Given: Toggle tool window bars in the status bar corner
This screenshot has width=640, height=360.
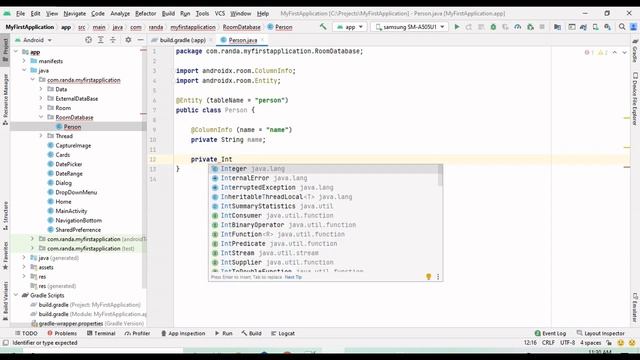Looking at the screenshot, I should point(6,343).
